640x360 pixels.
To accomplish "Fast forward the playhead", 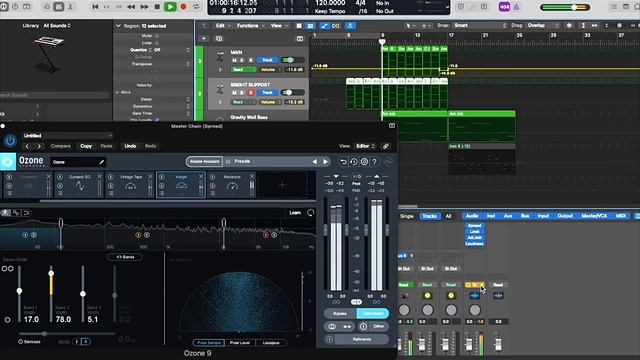I will tap(144, 7).
